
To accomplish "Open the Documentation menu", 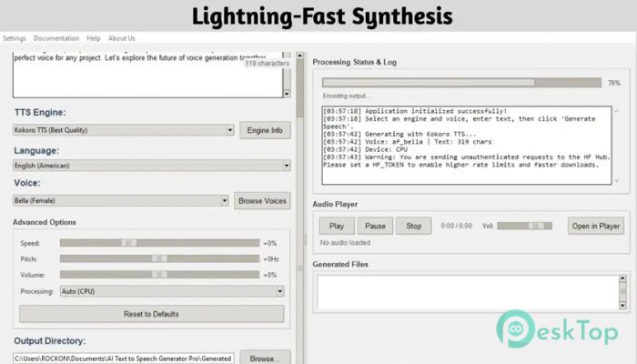I will pos(56,38).
